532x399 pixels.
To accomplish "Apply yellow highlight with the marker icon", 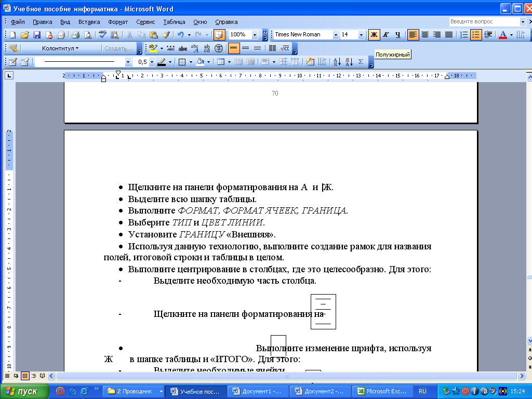I will click(x=153, y=48).
